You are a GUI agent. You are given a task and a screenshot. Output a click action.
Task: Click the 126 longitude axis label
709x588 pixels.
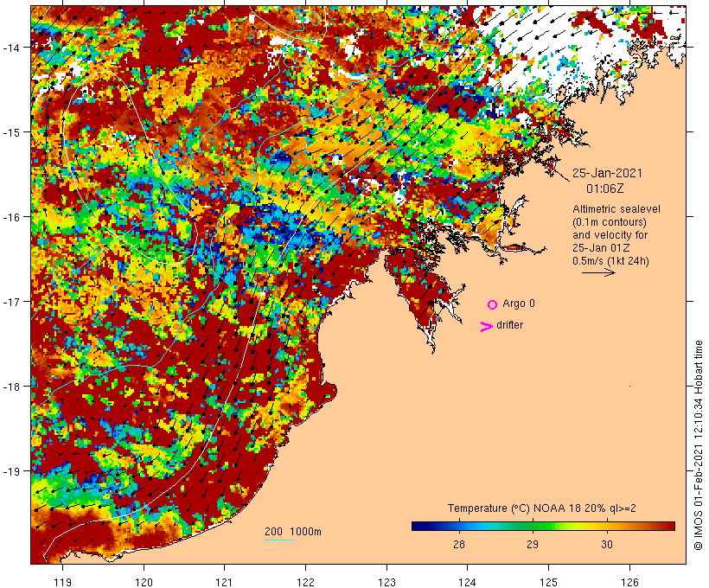click(x=629, y=582)
